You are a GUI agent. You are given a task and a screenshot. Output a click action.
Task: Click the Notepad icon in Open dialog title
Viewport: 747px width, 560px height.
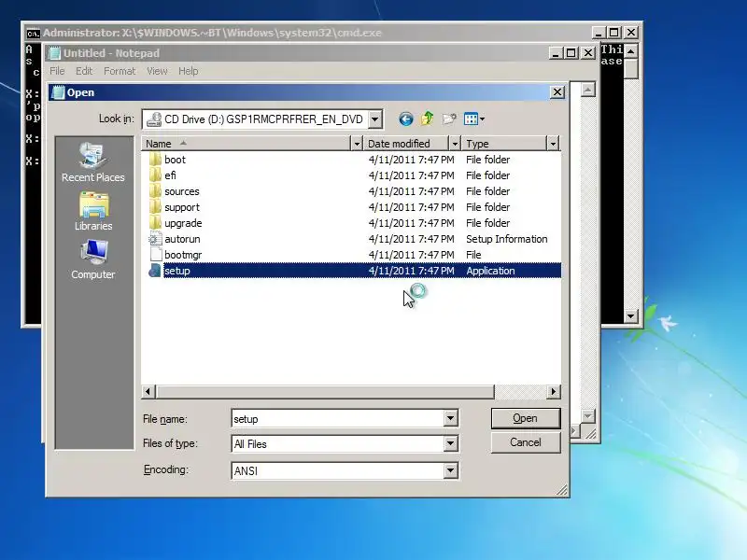pos(58,92)
